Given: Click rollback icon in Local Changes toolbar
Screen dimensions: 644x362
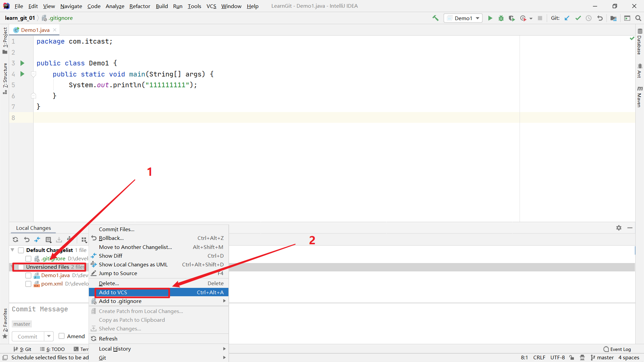Looking at the screenshot, I should [x=27, y=240].
